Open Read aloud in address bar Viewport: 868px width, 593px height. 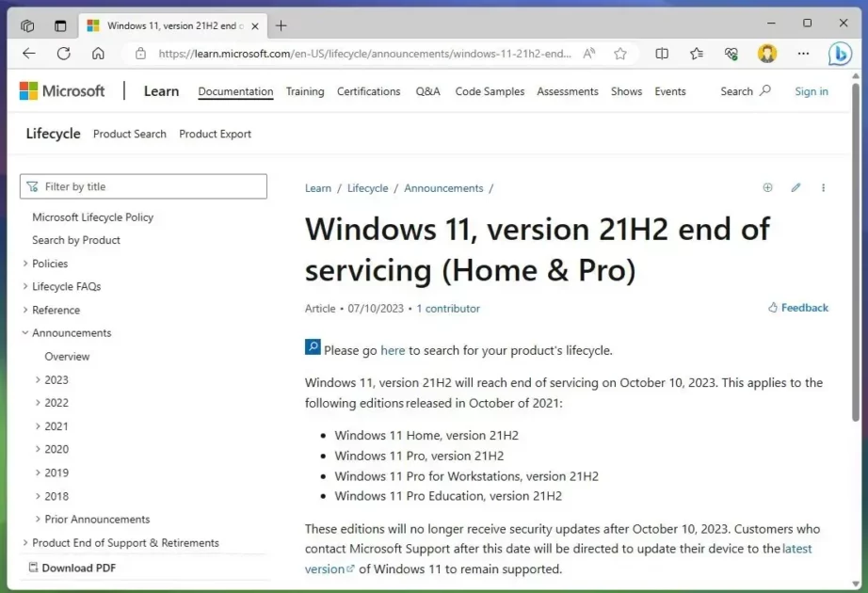[589, 54]
